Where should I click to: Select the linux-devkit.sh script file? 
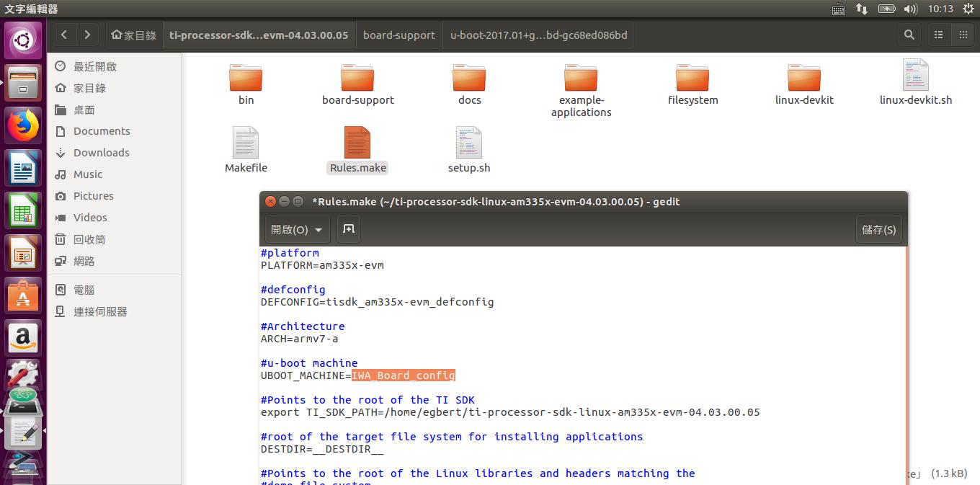coord(916,83)
